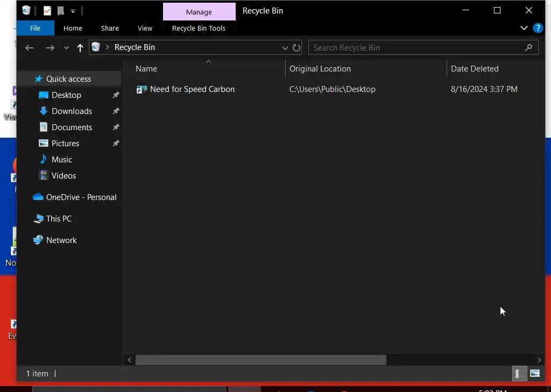Click the Recycle Bin icon in address bar

coord(96,47)
